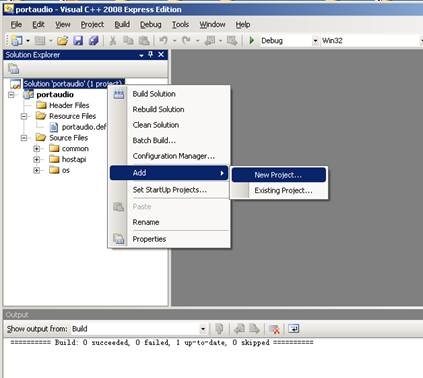Click the Go to Previous Message icon

(239, 329)
